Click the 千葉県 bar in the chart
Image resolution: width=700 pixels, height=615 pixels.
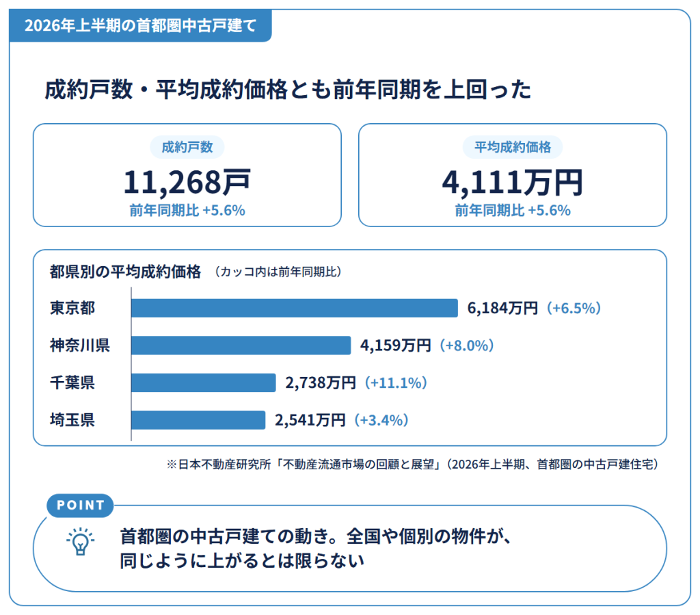(204, 383)
